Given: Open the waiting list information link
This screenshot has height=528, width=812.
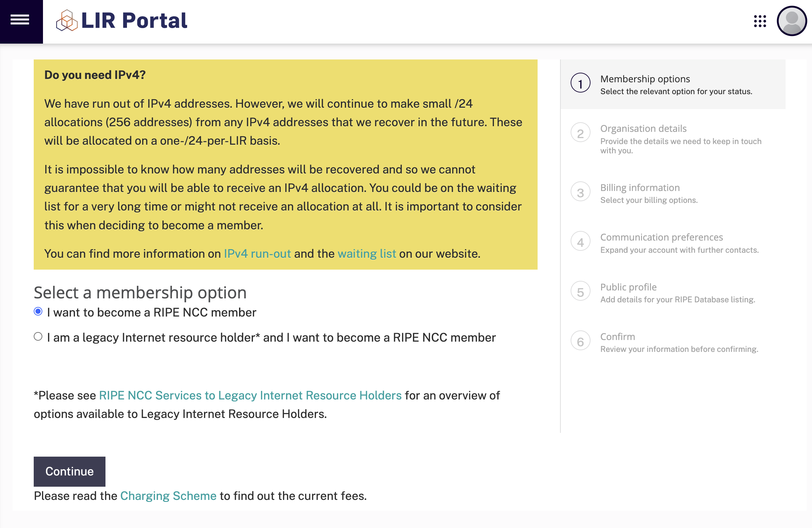Looking at the screenshot, I should [366, 254].
